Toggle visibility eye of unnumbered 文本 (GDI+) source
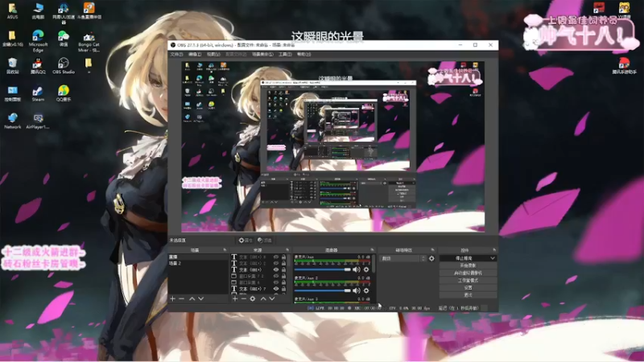Viewport: 644px width, 362px height. 276,269
